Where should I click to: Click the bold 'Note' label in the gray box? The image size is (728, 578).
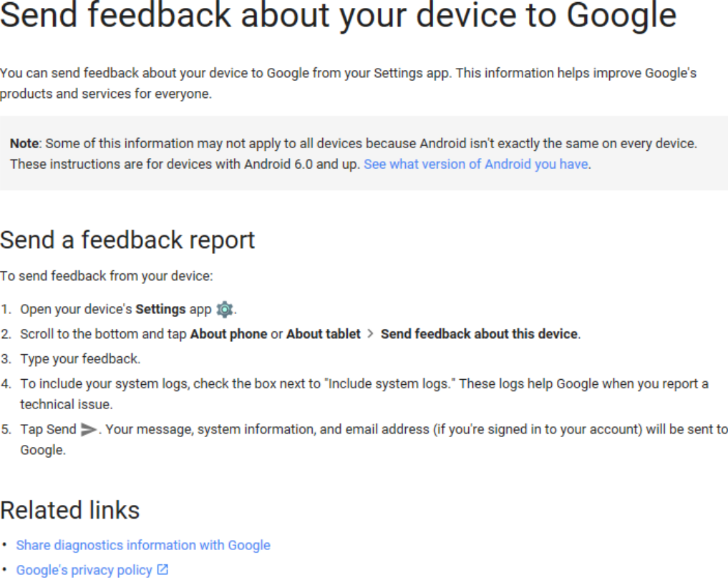pyautogui.click(x=24, y=143)
